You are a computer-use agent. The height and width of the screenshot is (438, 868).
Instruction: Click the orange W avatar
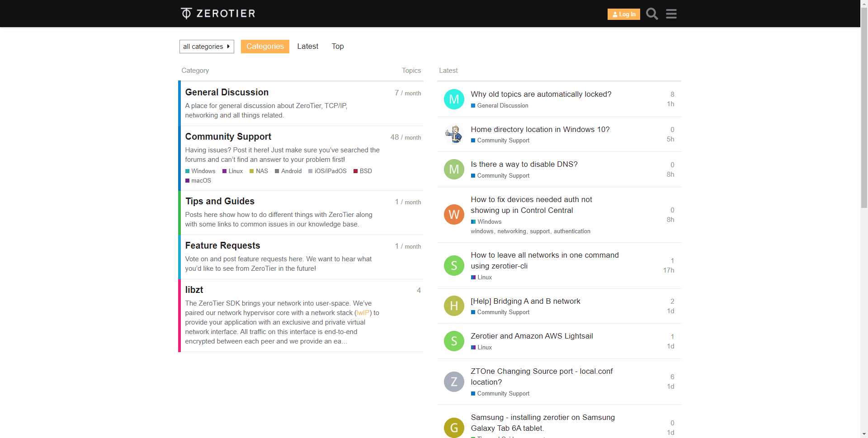[454, 214]
